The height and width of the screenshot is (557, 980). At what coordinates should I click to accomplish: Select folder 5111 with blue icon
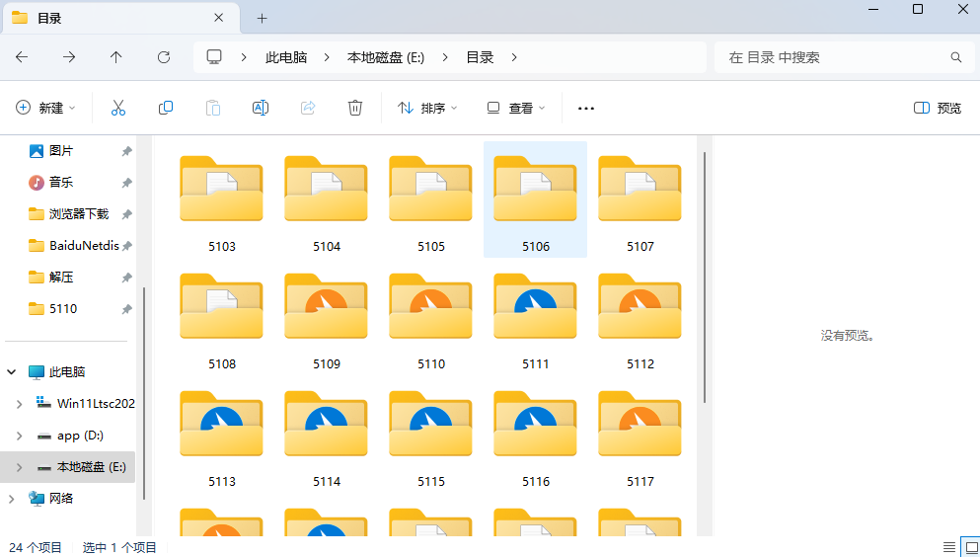tap(536, 318)
